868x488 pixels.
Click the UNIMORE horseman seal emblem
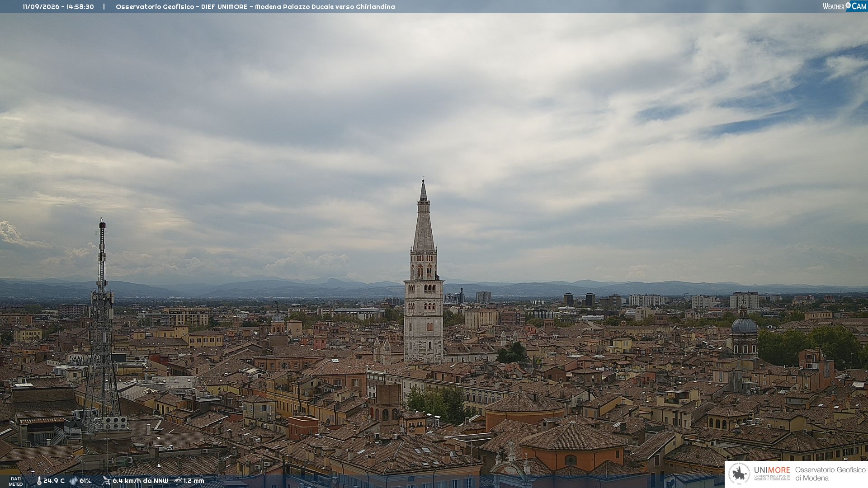[x=739, y=474]
